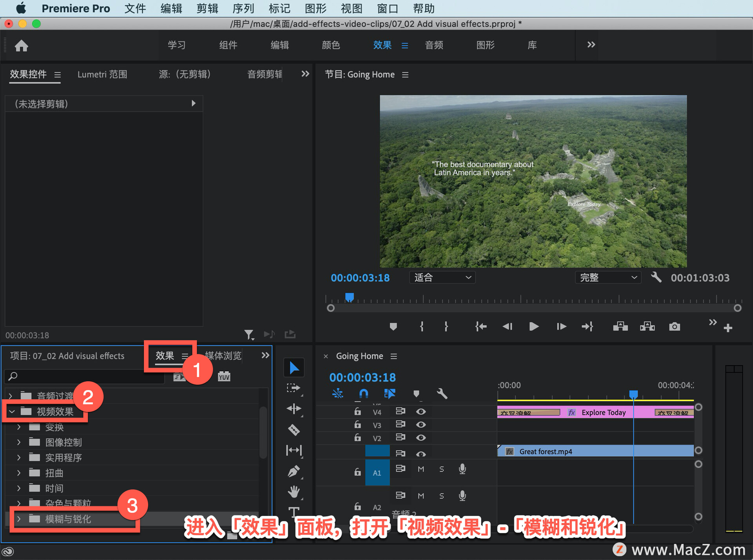Open the 完整 playback resolution dropdown

click(x=608, y=277)
